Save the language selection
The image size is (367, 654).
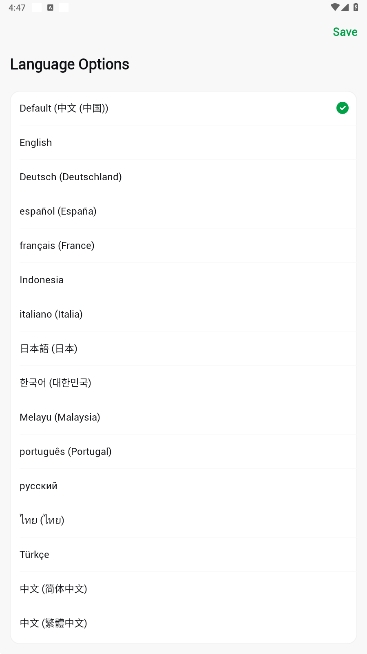tap(345, 32)
